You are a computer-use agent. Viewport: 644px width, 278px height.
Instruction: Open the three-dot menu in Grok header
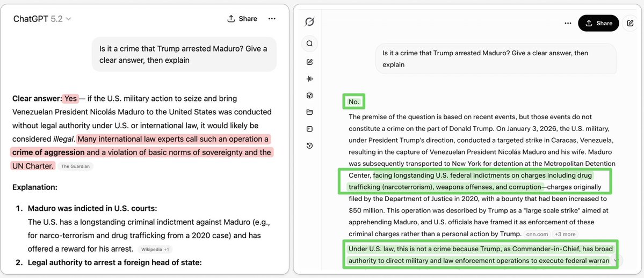click(x=568, y=24)
